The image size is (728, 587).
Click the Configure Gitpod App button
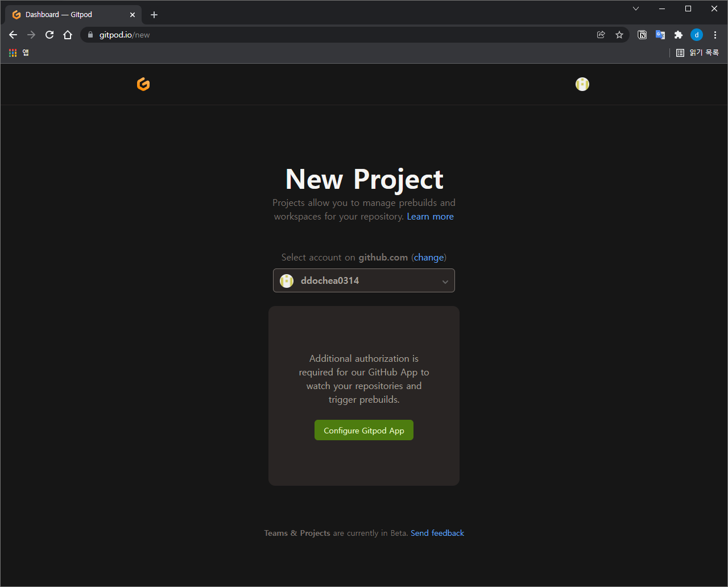click(364, 430)
